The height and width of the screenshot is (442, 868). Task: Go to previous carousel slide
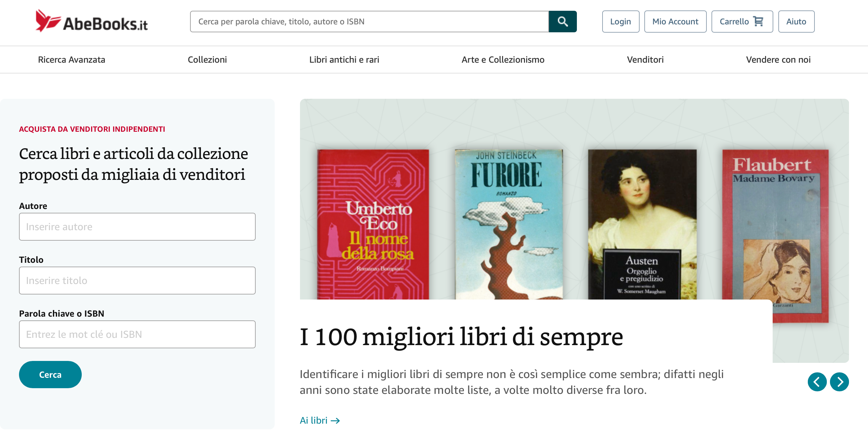[x=817, y=382]
